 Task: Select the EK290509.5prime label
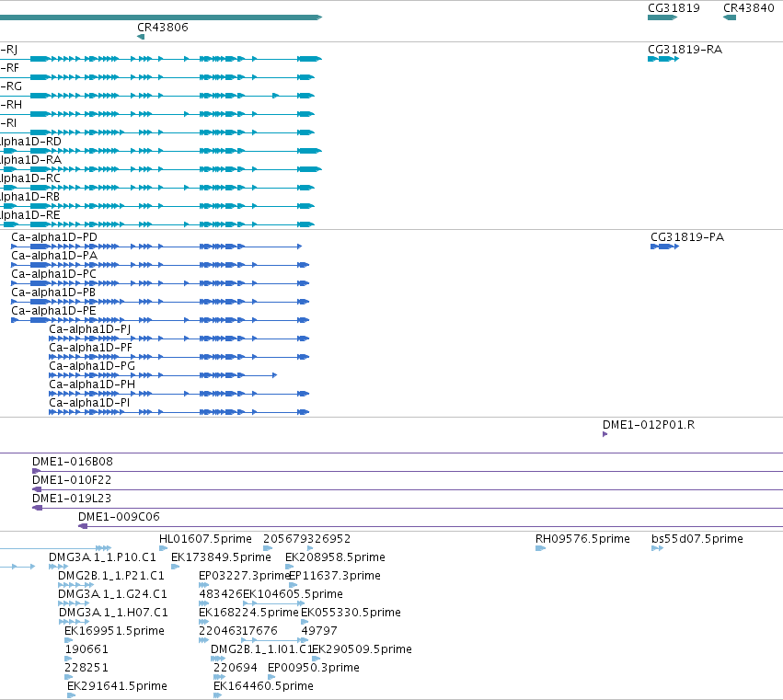[x=362, y=650]
